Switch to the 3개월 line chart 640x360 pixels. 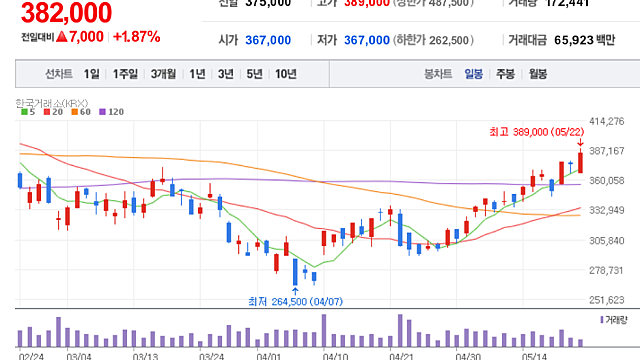point(163,74)
